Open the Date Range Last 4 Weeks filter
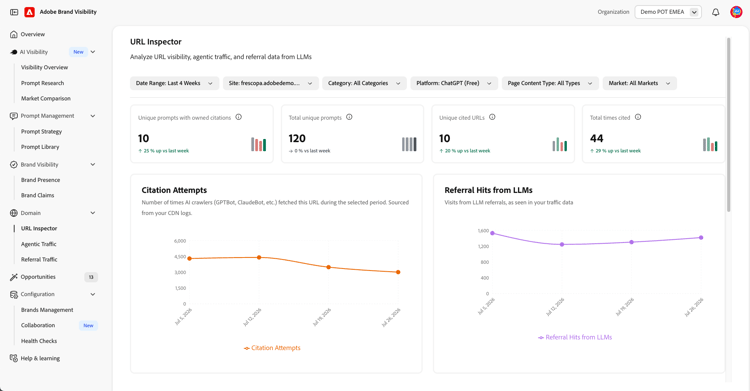750x391 pixels. coord(174,83)
